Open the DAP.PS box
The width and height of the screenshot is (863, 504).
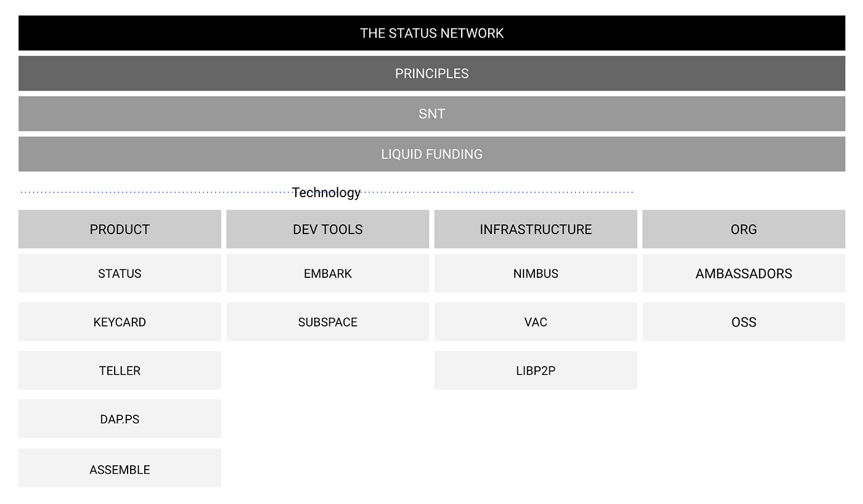click(120, 419)
